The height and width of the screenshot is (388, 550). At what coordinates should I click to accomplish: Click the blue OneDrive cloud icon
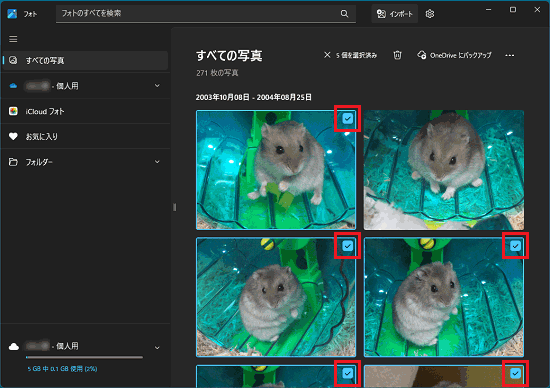click(13, 86)
